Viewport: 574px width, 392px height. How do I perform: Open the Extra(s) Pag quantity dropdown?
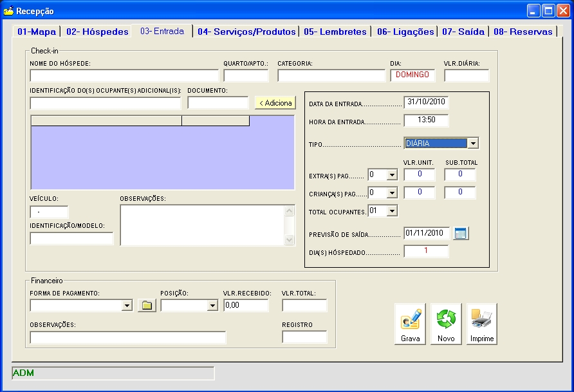point(392,174)
